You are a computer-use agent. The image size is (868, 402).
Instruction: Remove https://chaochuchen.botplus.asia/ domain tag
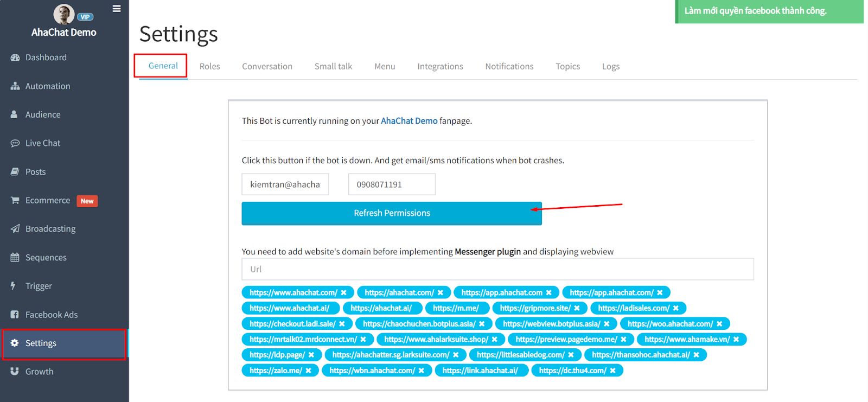click(x=482, y=324)
